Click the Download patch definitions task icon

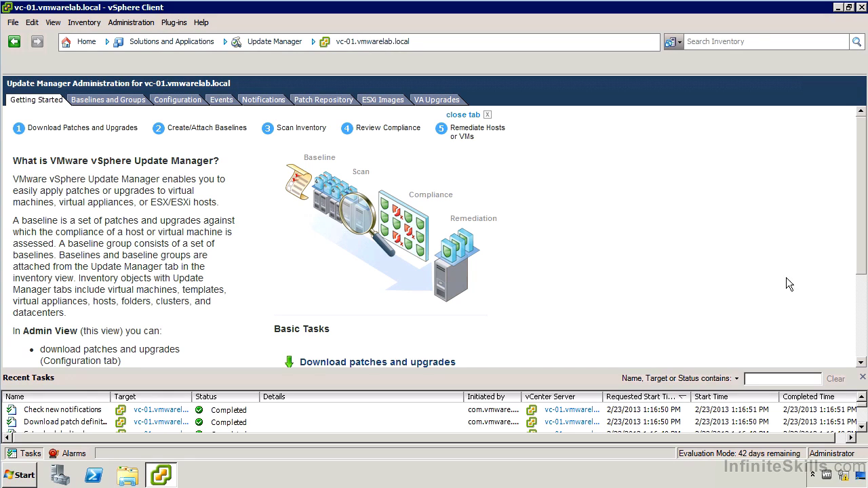pyautogui.click(x=12, y=422)
